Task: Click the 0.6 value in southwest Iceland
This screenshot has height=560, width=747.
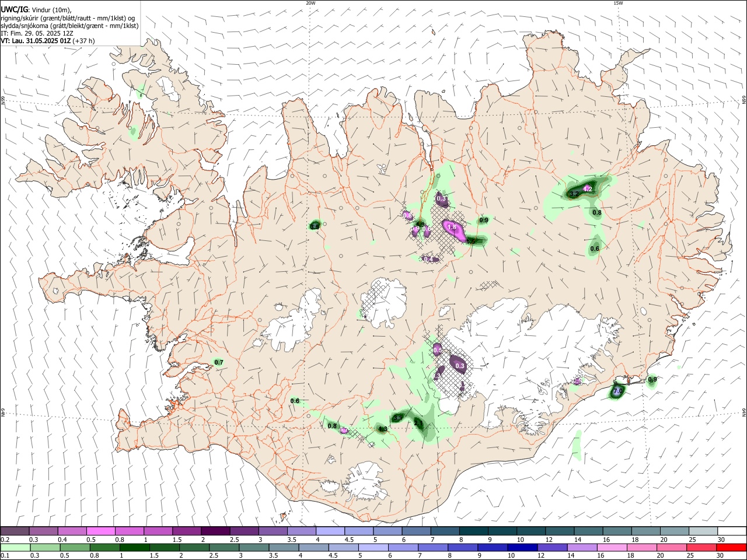Action: pyautogui.click(x=295, y=401)
